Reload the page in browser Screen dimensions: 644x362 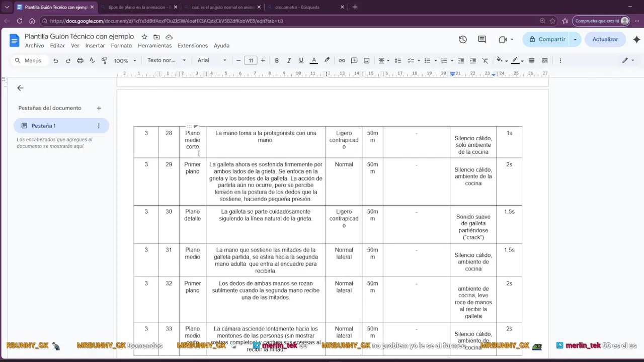tap(19, 21)
